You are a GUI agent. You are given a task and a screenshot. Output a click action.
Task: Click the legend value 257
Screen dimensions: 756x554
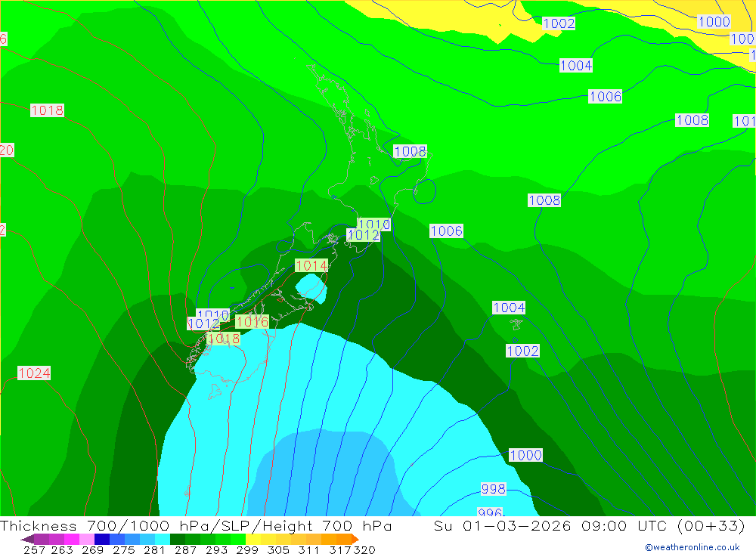click(34, 549)
